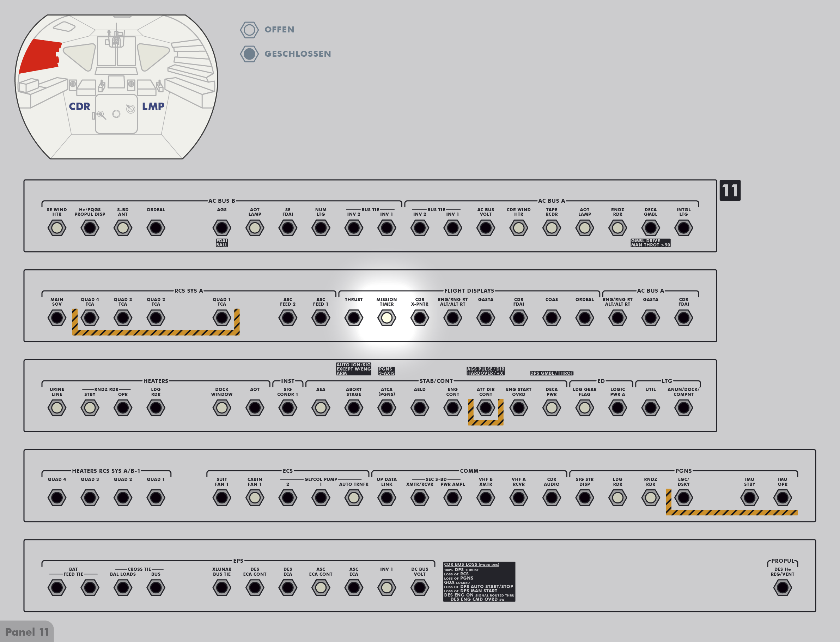Viewport: 840px width, 642px height.
Task: Toggle the THRUST flight display breaker
Action: pyautogui.click(x=353, y=318)
